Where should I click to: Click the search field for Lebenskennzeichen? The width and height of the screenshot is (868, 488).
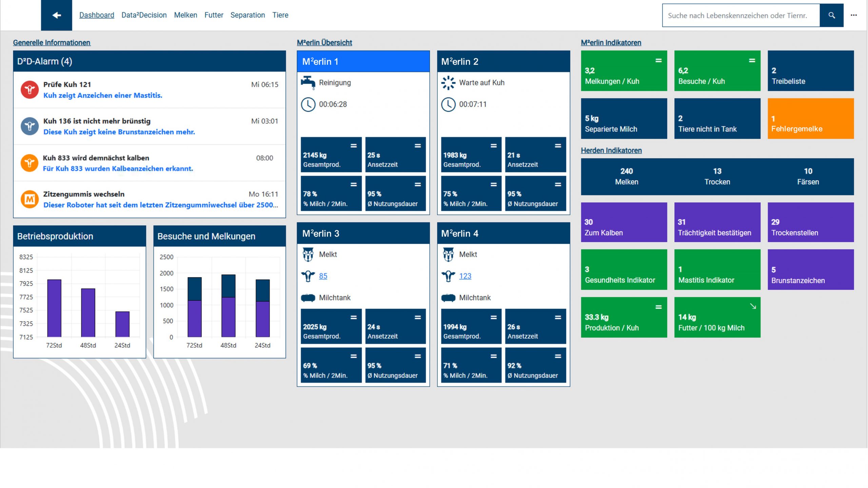741,15
